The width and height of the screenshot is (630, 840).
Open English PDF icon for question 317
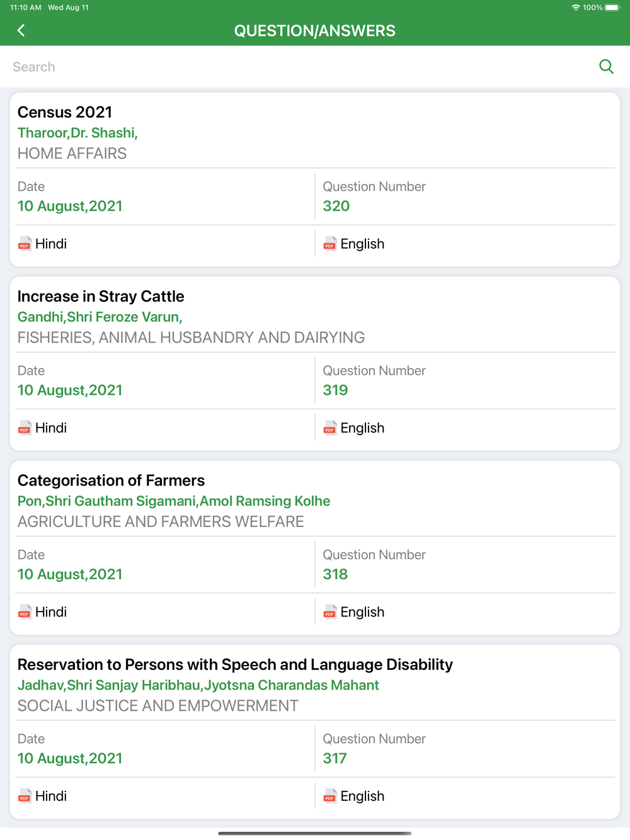[329, 797]
